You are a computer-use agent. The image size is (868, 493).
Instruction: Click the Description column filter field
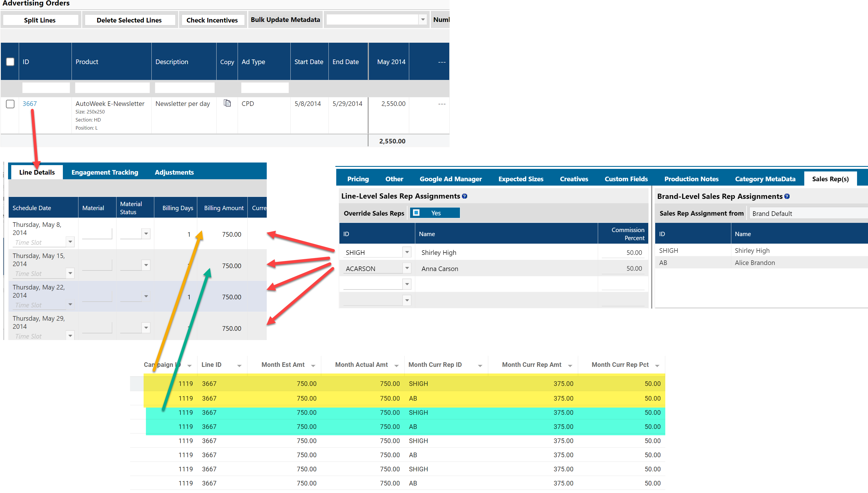[185, 88]
